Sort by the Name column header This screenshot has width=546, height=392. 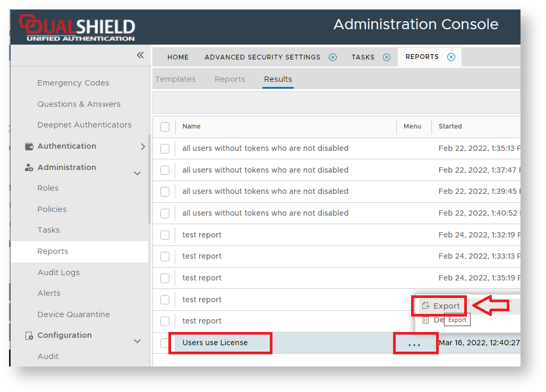click(192, 126)
